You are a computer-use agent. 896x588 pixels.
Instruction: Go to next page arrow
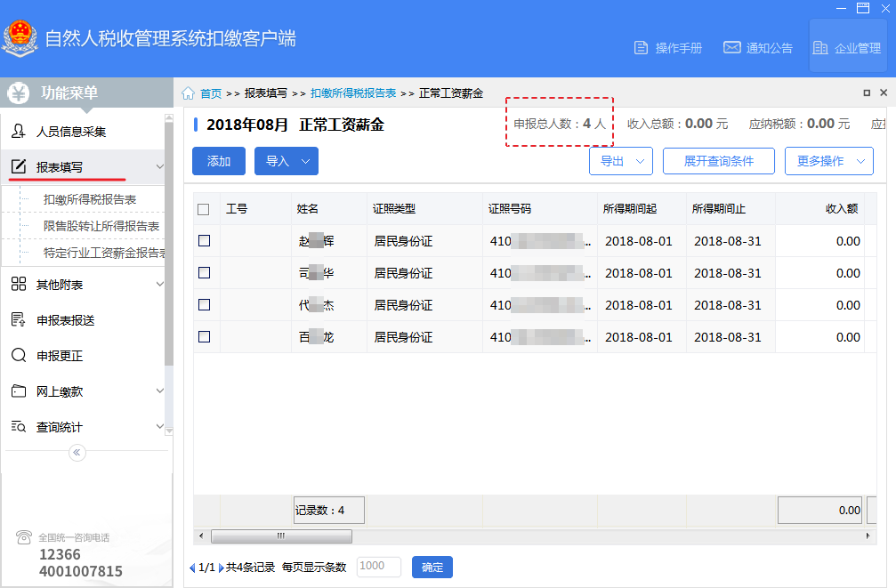click(x=222, y=568)
